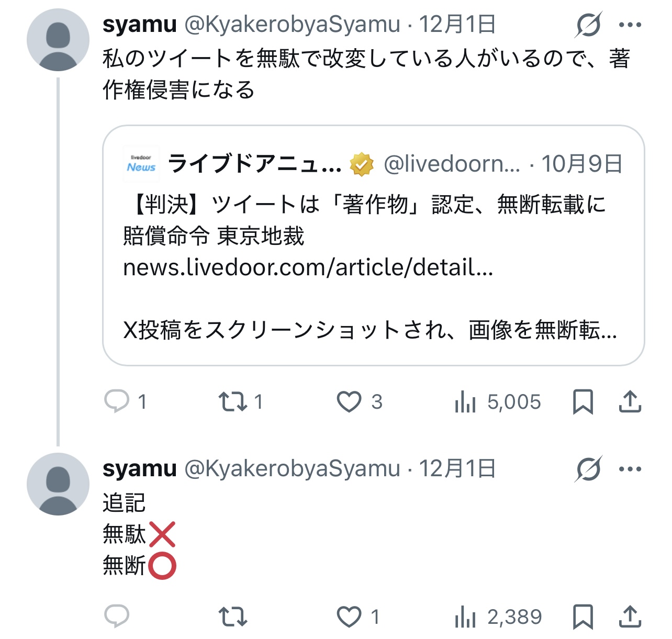The image size is (672, 639).
Task: Reply to the second 追記 tweet
Action: click(117, 616)
